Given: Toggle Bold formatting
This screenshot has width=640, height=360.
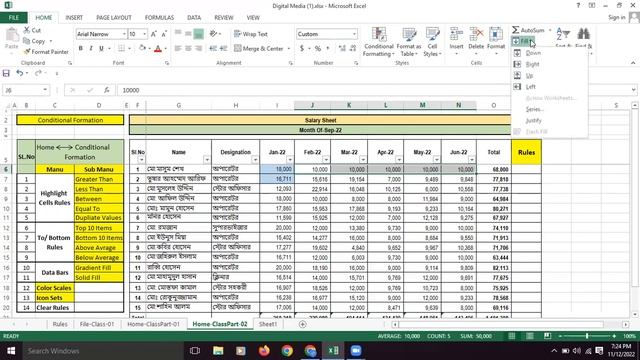Looking at the screenshot, I should pyautogui.click(x=81, y=48).
